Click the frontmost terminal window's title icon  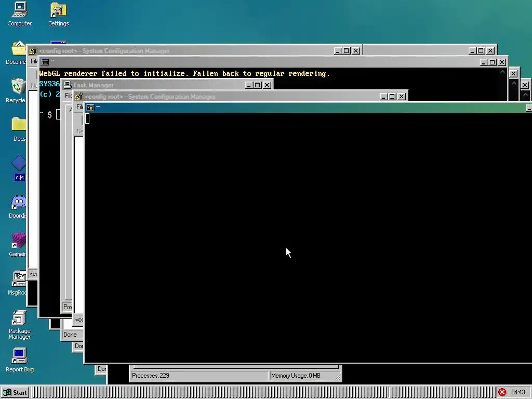(90, 107)
